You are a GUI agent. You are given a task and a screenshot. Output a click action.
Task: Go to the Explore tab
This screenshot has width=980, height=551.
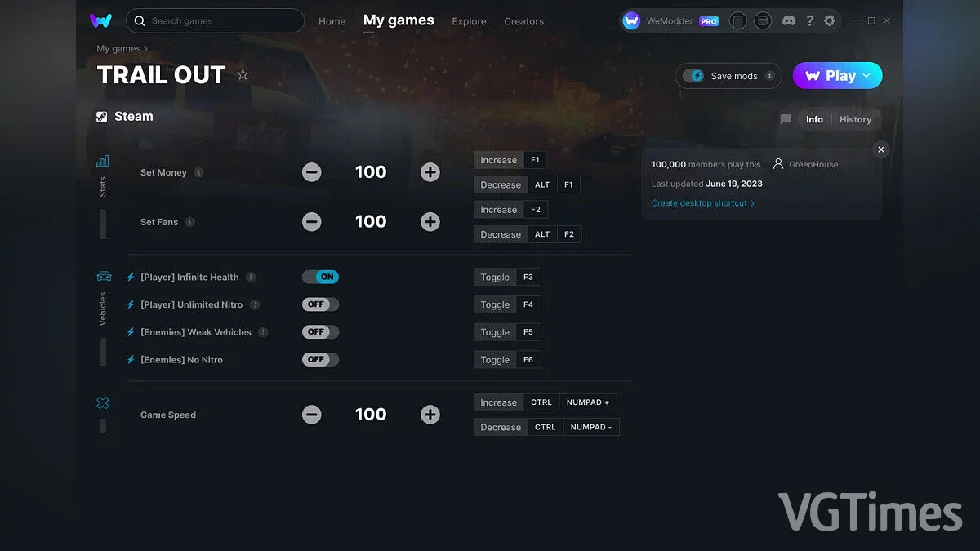pyautogui.click(x=469, y=21)
